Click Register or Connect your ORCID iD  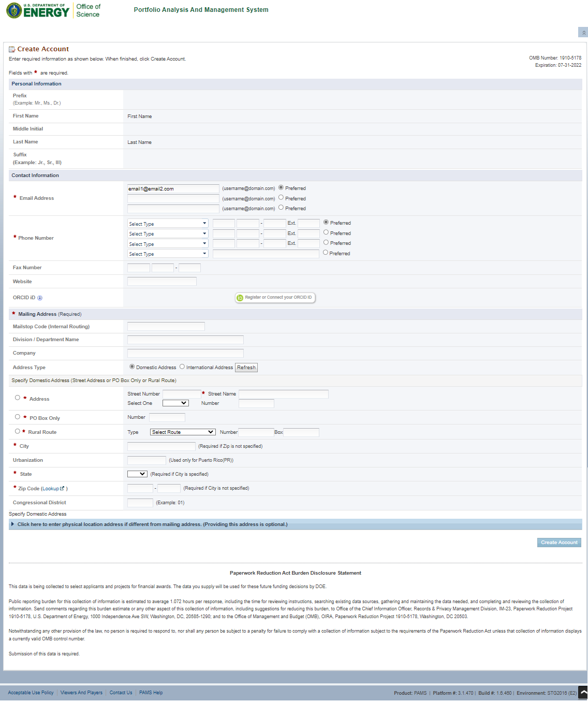(275, 298)
